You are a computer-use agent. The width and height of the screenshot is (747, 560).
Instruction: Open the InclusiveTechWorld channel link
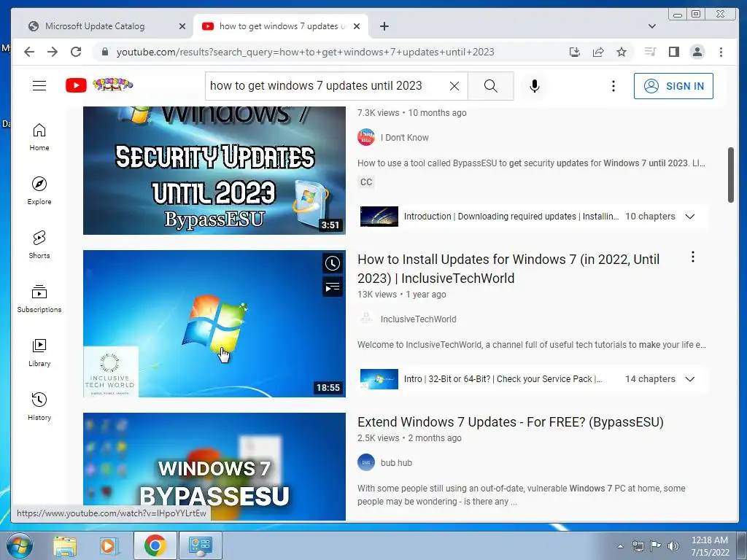coord(418,319)
